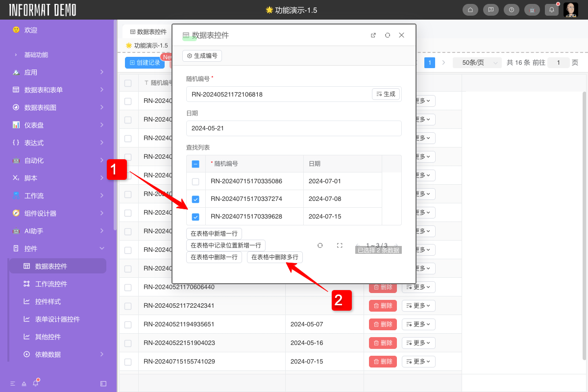Check the RN-20240715170335086 row checkbox
This screenshot has width=588, height=392.
196,181
